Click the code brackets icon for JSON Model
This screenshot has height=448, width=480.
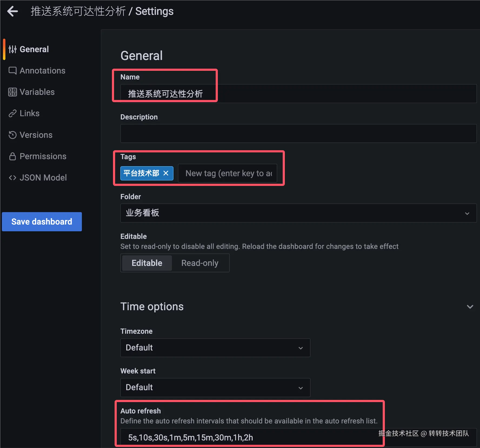[x=12, y=178]
